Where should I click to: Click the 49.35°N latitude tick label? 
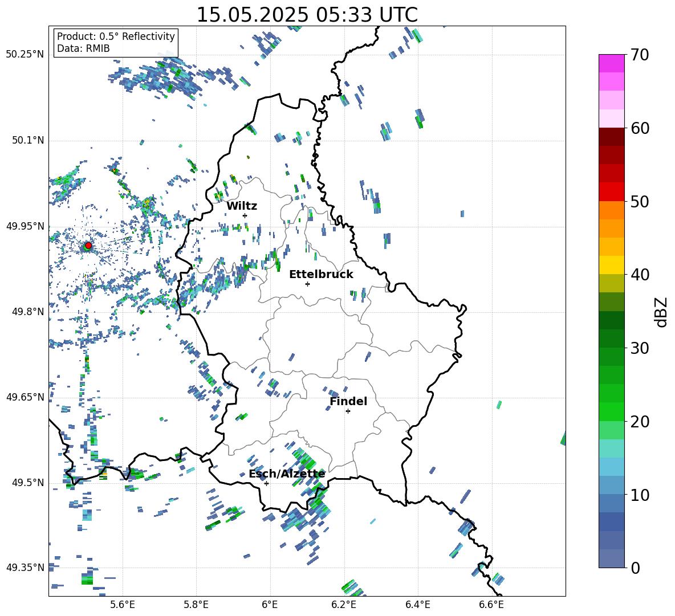pyautogui.click(x=25, y=568)
